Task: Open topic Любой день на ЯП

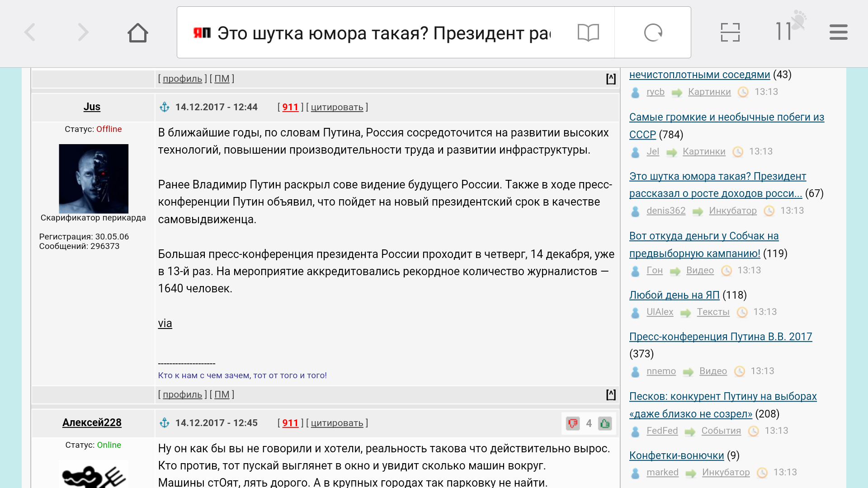Action: pyautogui.click(x=674, y=295)
